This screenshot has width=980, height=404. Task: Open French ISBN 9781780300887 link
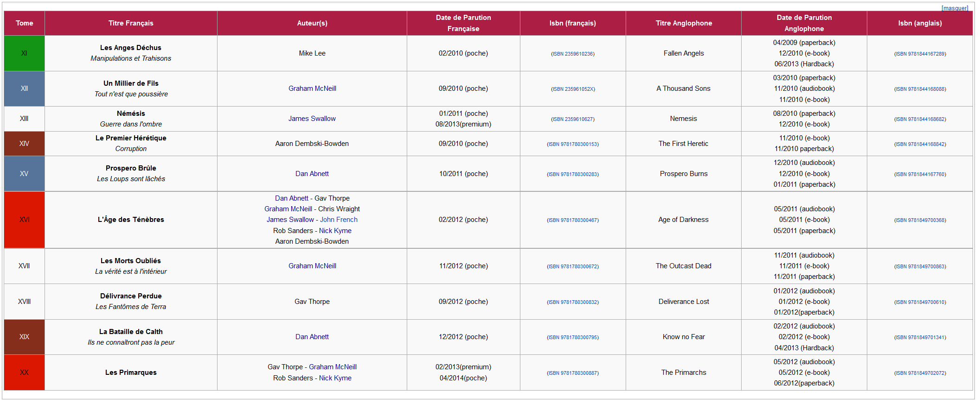coord(573,373)
